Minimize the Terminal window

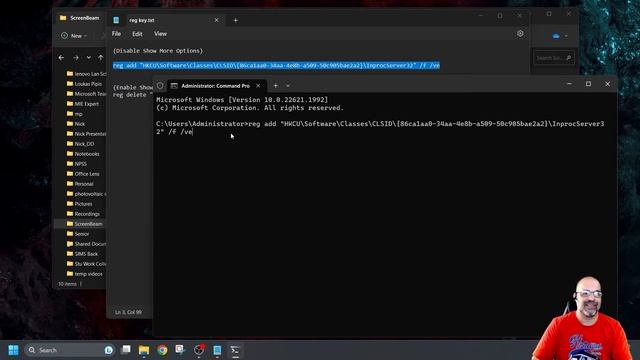569,84
